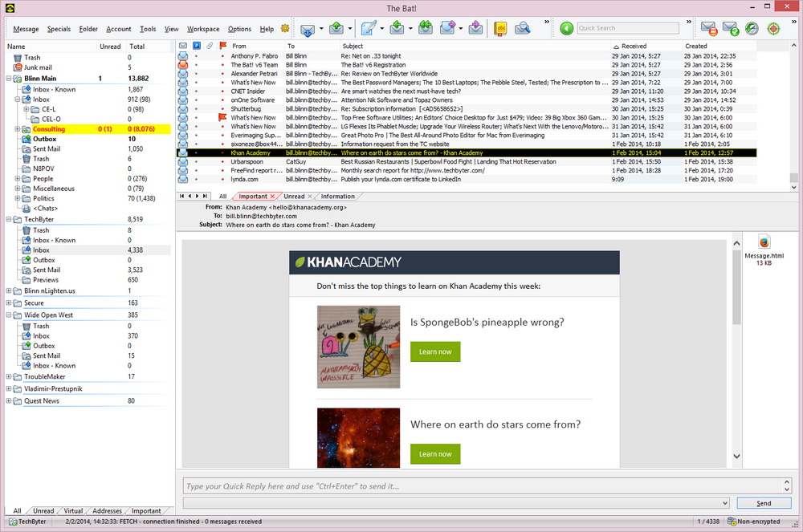Click the envelope status column header
The image size is (803, 532).
183,46
